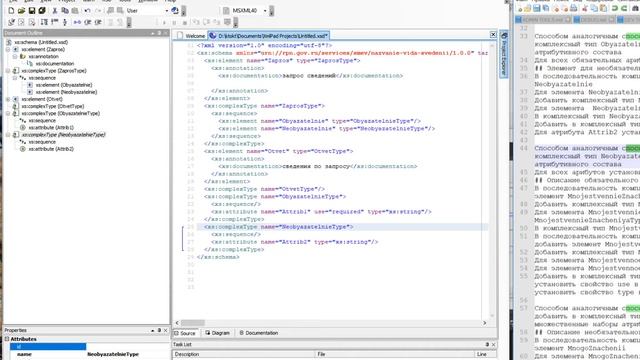Switch to the Untitled.xsd document tab

coord(269,36)
